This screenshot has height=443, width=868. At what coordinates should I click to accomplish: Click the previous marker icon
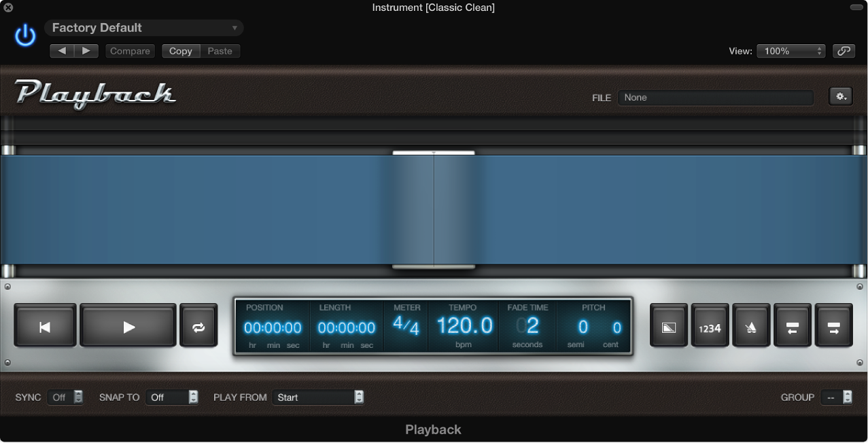(x=793, y=326)
